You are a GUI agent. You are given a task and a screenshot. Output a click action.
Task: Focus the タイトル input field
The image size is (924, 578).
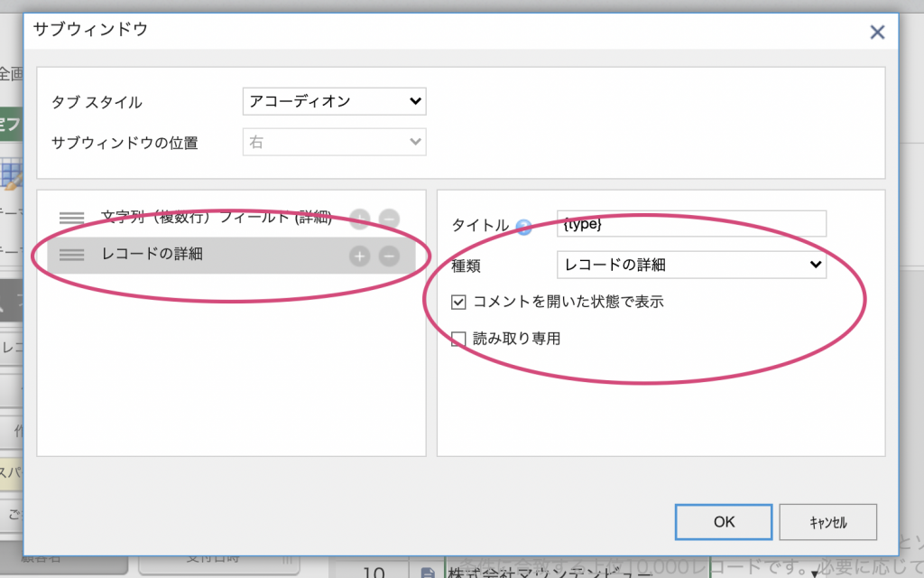tap(691, 224)
